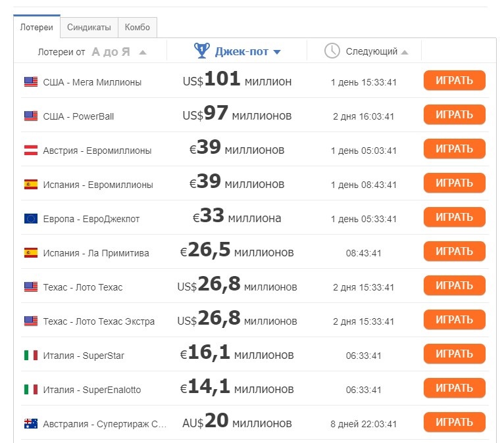The image size is (504, 443).
Task: Click the countdown 08:43:41 for Ла Примитива
Action: click(364, 253)
